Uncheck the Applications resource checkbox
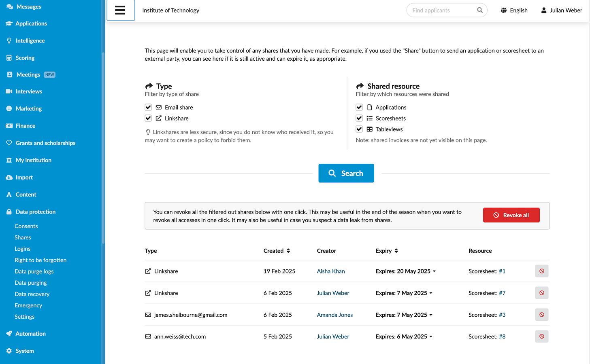The image size is (590, 364). pos(359,107)
